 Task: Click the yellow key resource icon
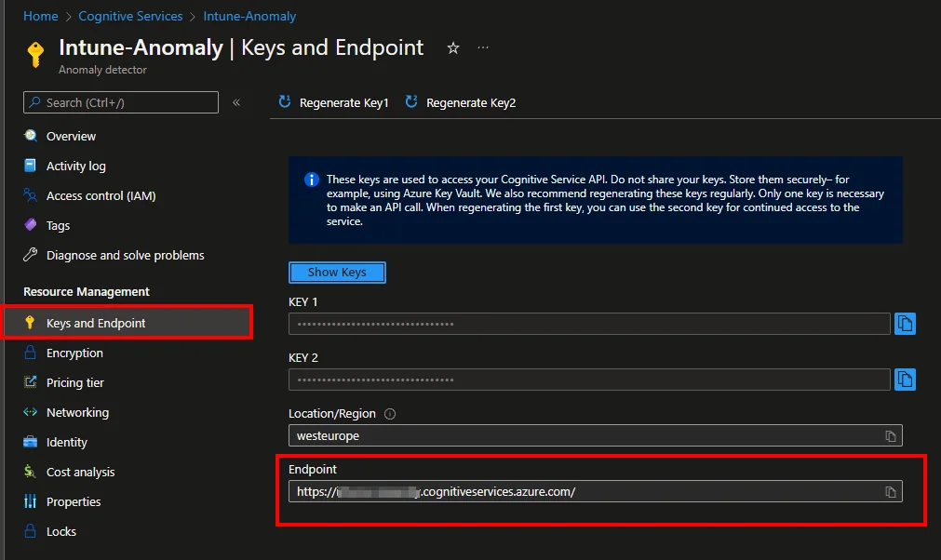coord(36,55)
